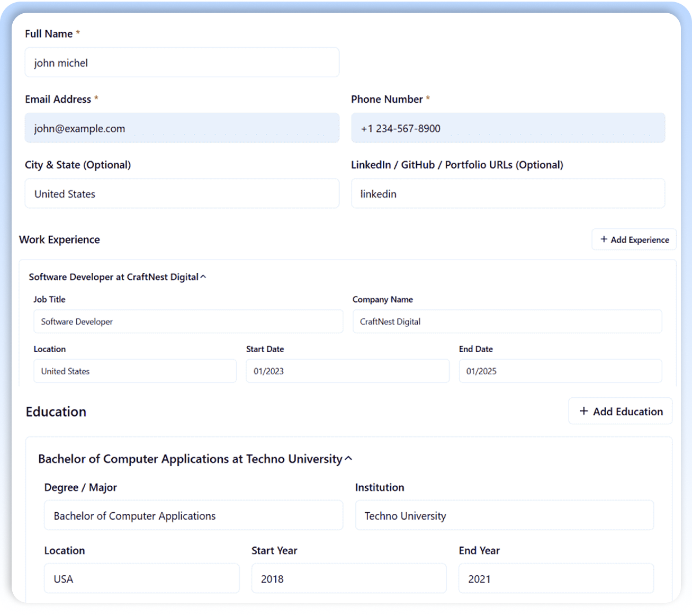Click the plus icon in Add Education
The height and width of the screenshot is (616, 692).
583,411
